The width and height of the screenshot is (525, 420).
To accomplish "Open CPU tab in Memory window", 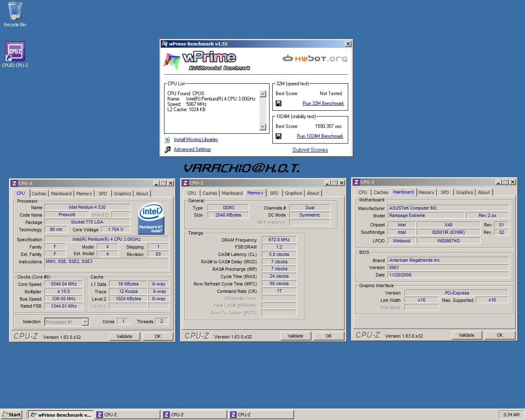I will click(x=192, y=193).
